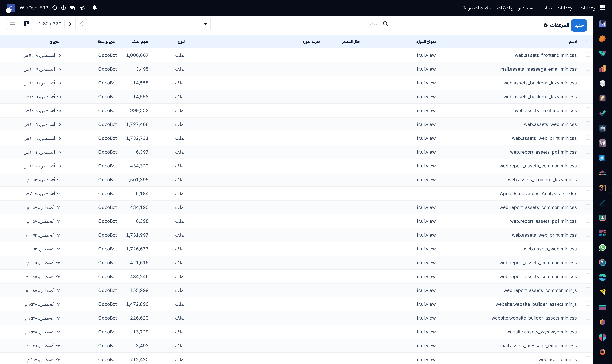Tick checkbox for website.assets_wysiwyg.min.css row
The width and height of the screenshot is (612, 364).
point(588,331)
